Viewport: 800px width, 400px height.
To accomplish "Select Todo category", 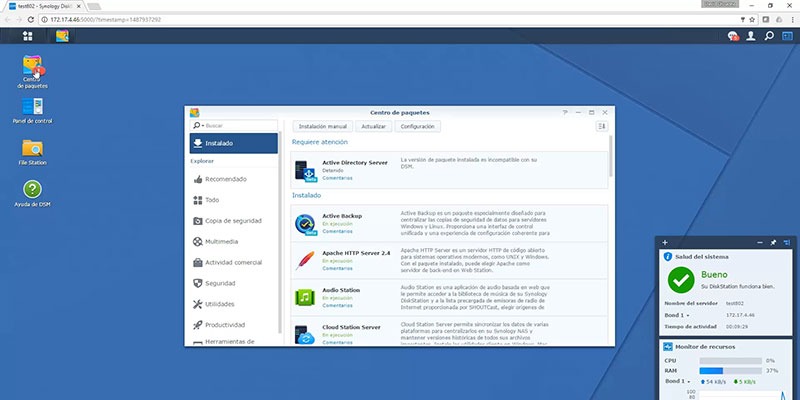I will pos(234,200).
